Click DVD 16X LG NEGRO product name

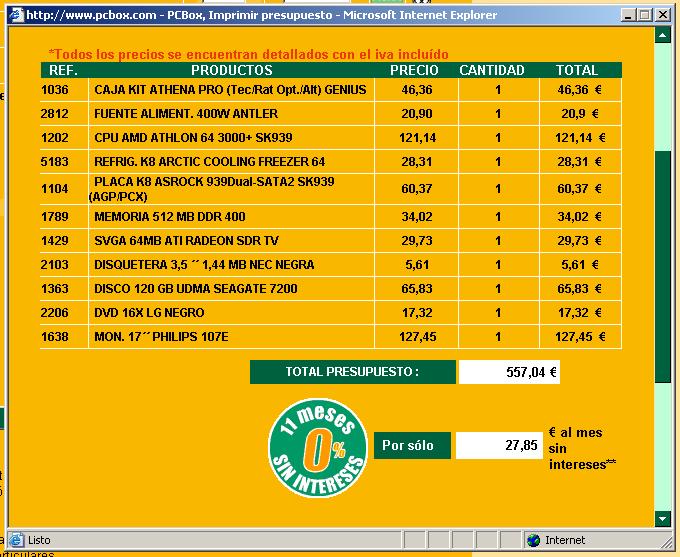point(149,313)
